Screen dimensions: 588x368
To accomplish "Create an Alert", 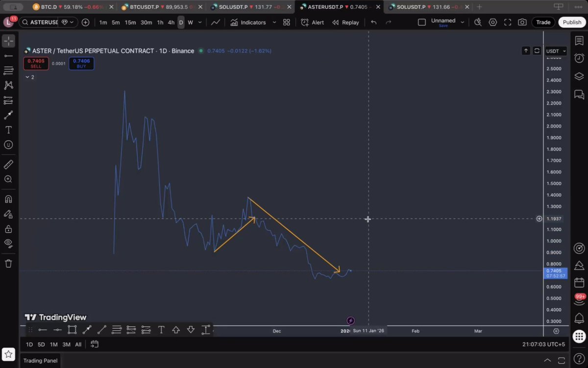I will point(312,23).
